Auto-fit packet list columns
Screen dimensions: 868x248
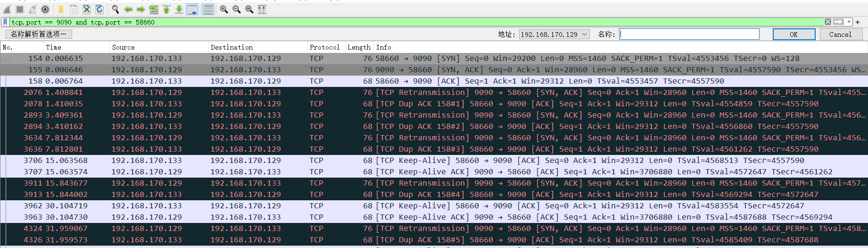coord(262,9)
